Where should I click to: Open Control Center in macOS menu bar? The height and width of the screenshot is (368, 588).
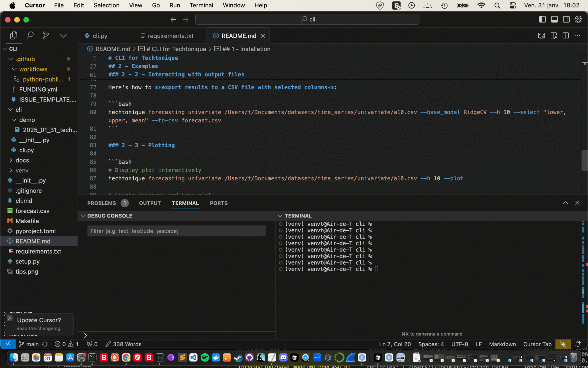513,5
